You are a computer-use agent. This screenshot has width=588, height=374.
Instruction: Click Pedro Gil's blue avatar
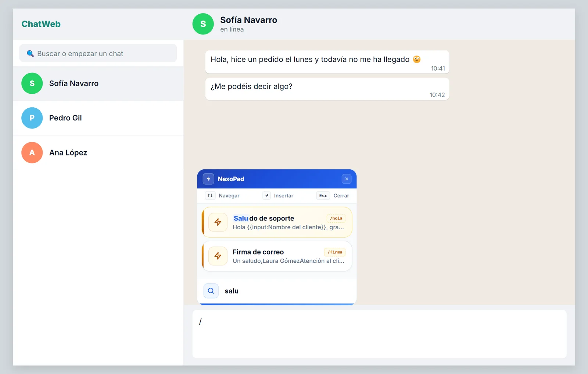click(32, 118)
